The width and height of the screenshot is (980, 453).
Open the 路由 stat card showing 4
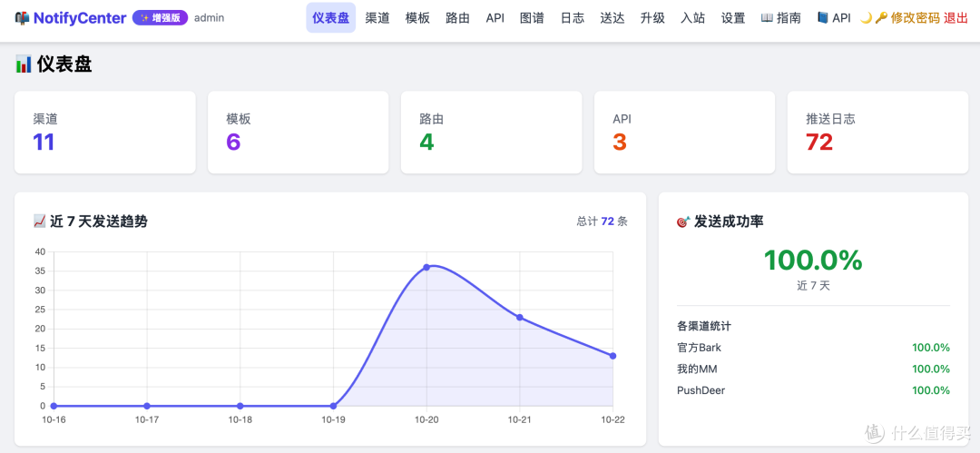coord(491,133)
